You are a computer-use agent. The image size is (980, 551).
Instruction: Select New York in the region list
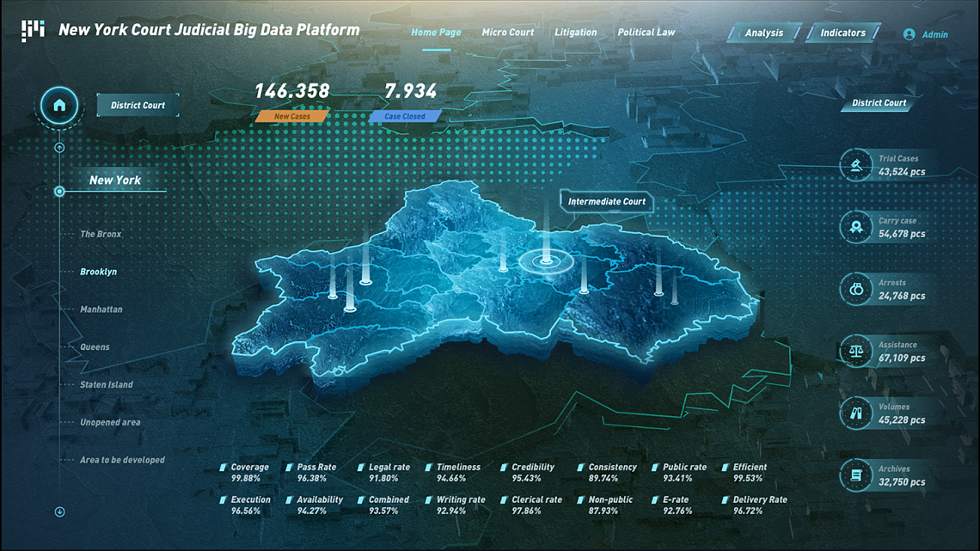pyautogui.click(x=115, y=180)
